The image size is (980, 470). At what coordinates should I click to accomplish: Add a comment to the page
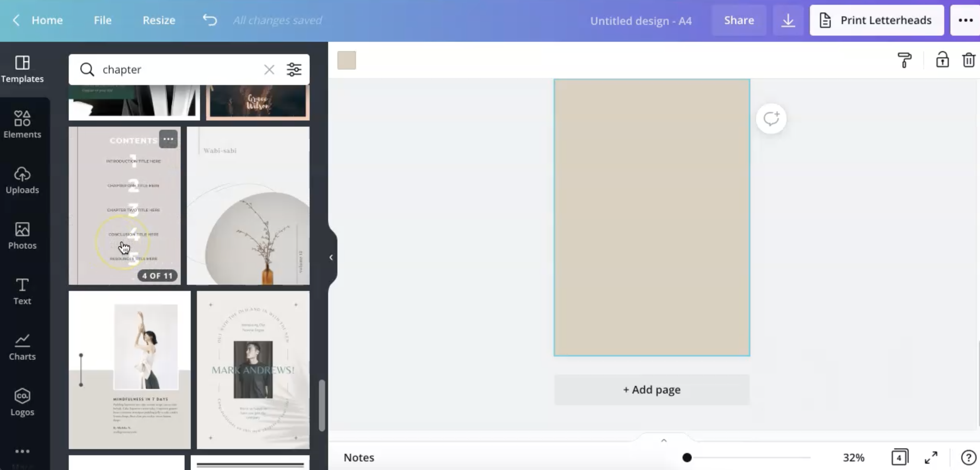[x=771, y=119]
